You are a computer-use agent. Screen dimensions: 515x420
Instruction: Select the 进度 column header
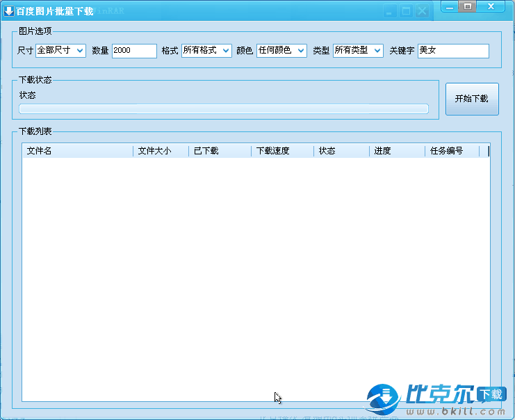pyautogui.click(x=397, y=151)
